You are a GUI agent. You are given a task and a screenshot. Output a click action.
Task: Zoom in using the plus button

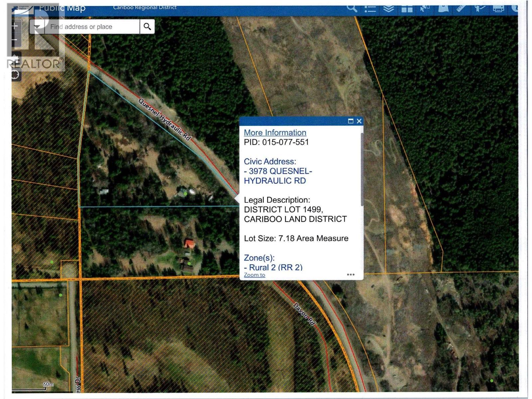tap(15, 26)
